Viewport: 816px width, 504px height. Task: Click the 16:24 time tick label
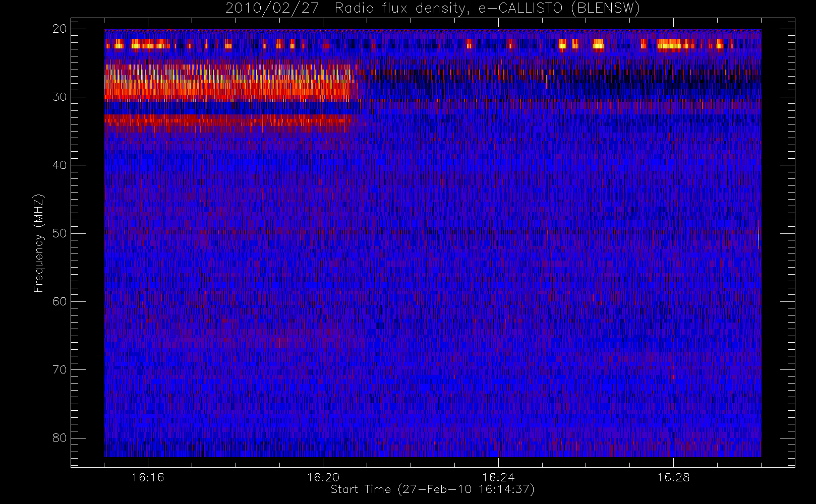click(x=498, y=477)
